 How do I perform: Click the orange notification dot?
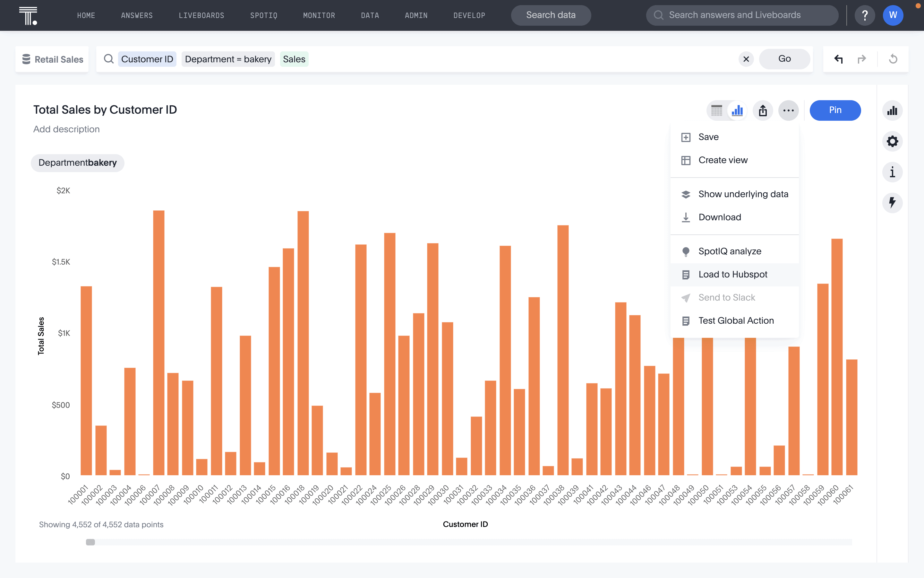(918, 5)
